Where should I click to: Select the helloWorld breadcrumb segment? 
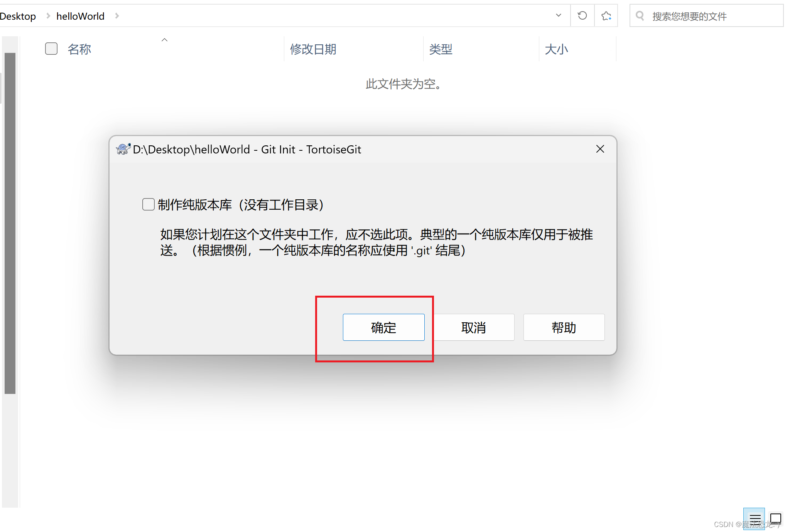[80, 16]
